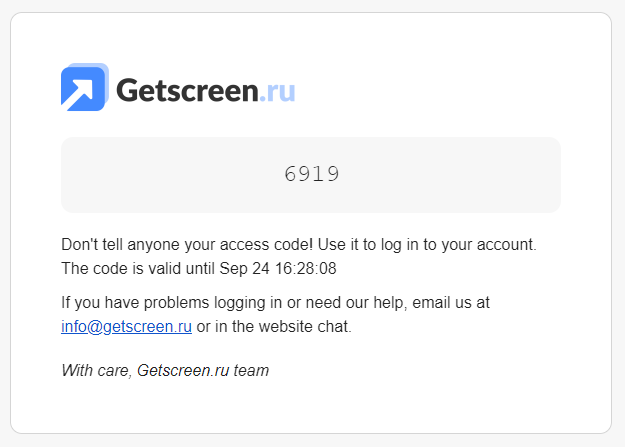Click the code validity line with Sep 24

pos(199,268)
